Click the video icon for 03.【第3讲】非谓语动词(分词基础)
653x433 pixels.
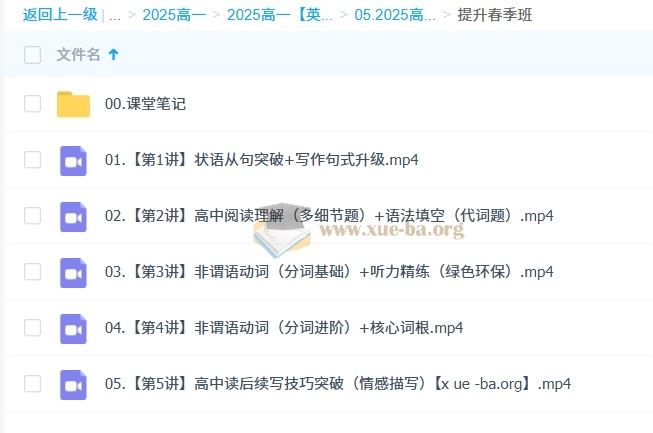pos(73,273)
